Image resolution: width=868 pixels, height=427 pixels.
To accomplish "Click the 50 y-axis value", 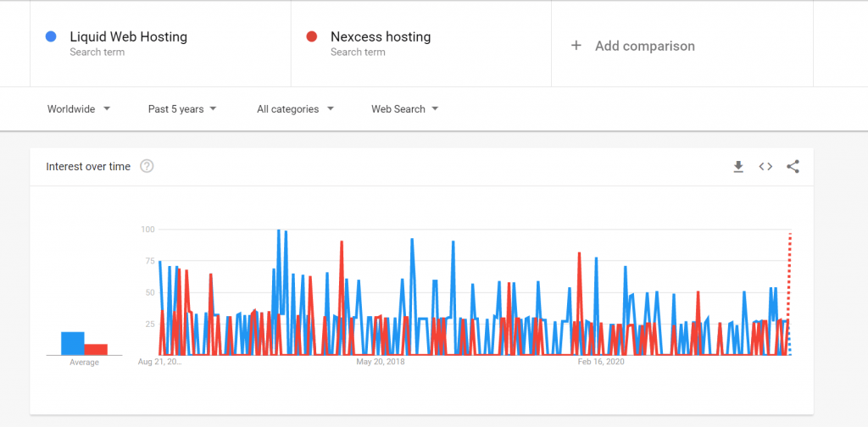I will click(x=149, y=292).
